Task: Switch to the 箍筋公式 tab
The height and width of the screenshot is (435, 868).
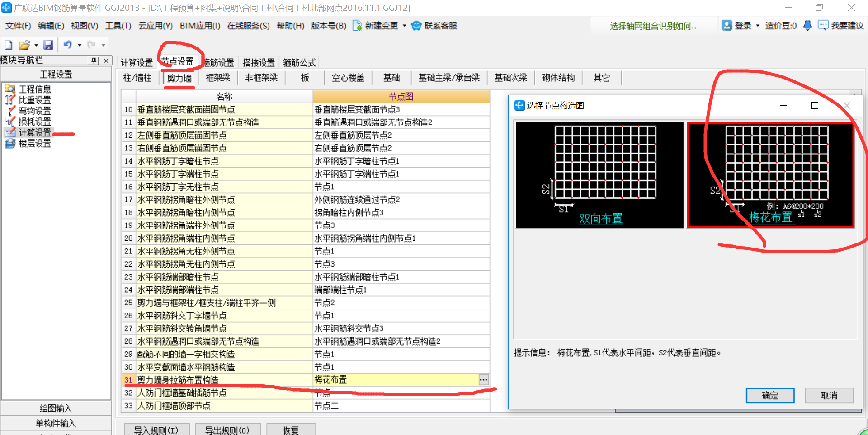Action: click(x=299, y=62)
